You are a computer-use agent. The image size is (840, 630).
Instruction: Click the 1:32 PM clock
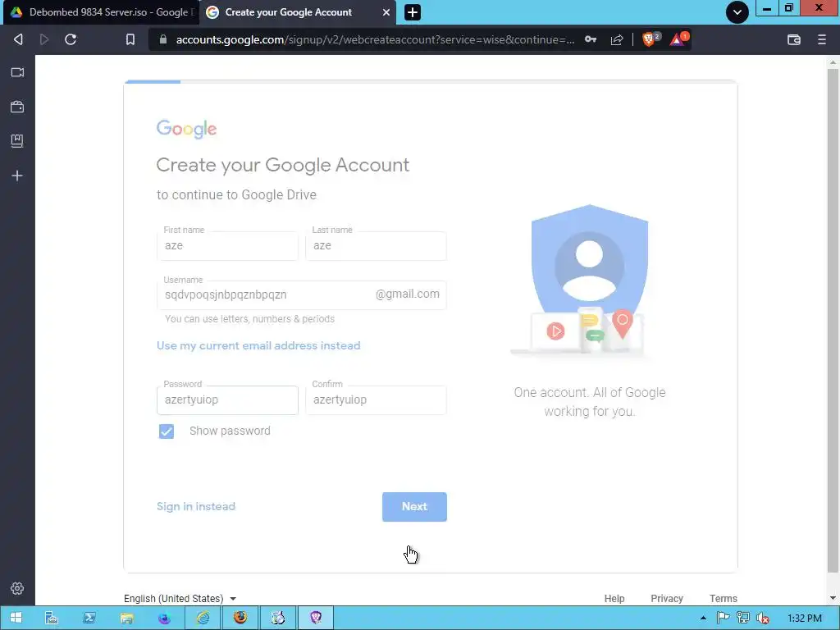805,619
